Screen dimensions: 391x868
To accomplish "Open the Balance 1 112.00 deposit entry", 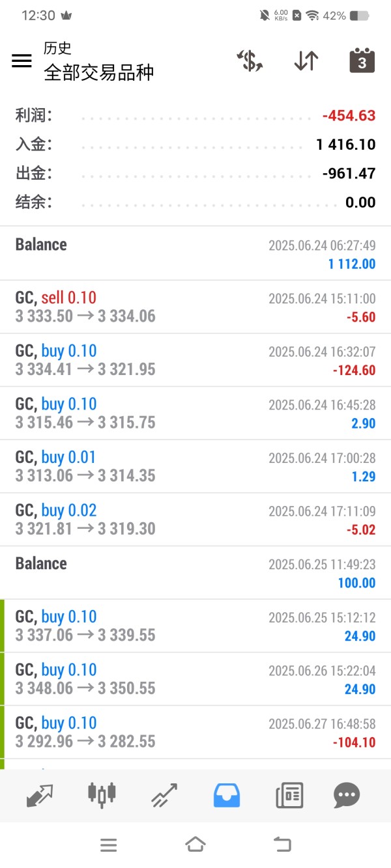I will point(195,253).
